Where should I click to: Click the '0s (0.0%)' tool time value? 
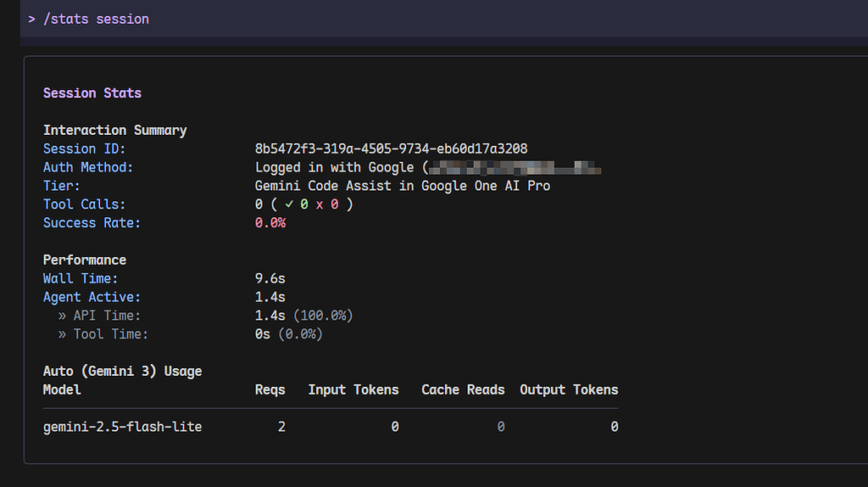coord(288,334)
